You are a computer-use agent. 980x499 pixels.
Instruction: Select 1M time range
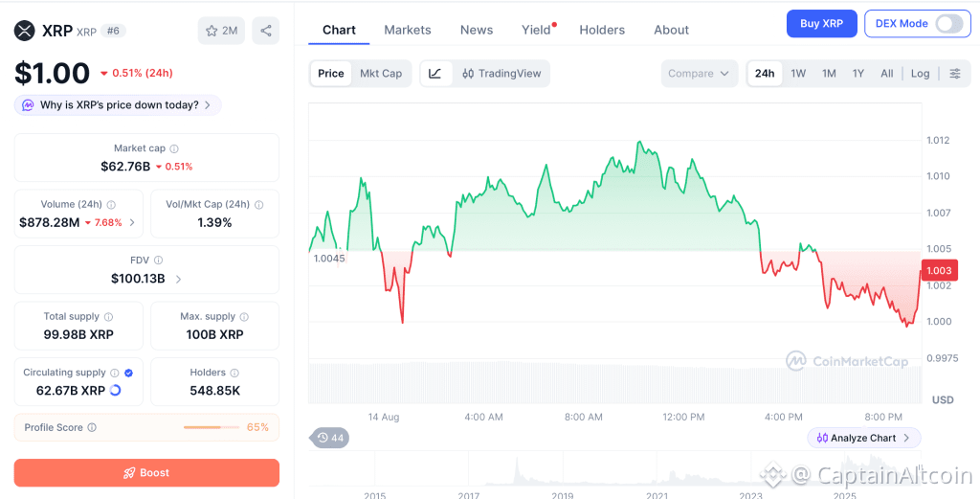[829, 73]
